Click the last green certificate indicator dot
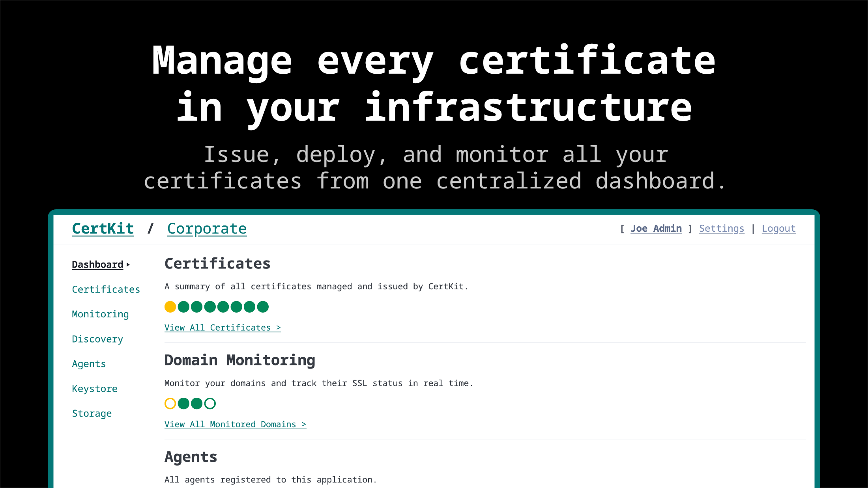 coord(263,307)
